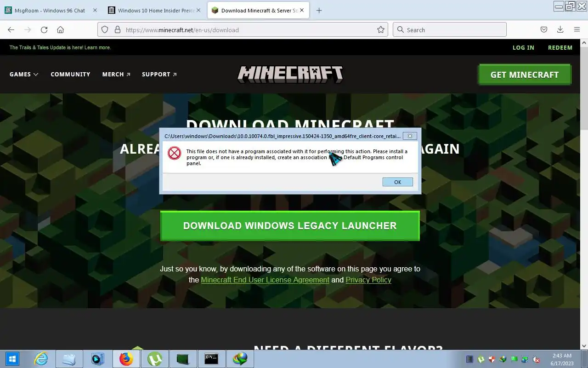
Task: Close the Windows 10 Home Insider tab
Action: pos(198,10)
